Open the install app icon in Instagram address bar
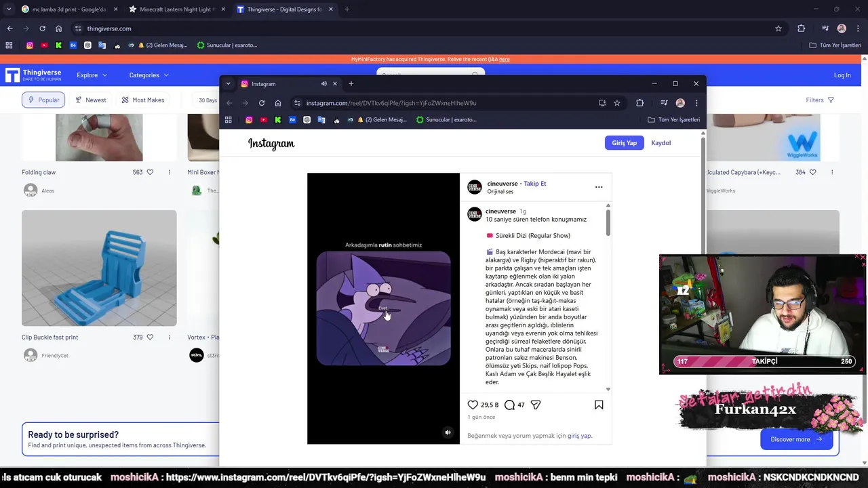The height and width of the screenshot is (488, 868). (602, 103)
